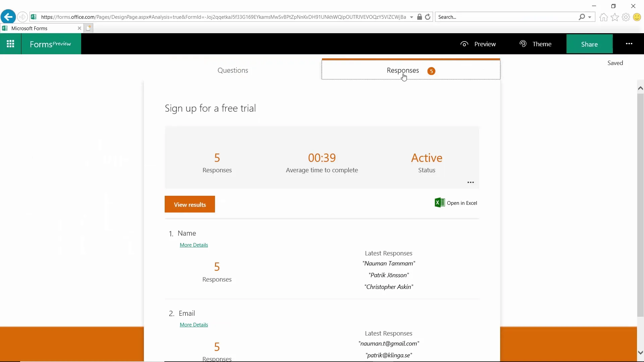Click the '00:39' average time value
The height and width of the screenshot is (362, 644).
tap(322, 158)
